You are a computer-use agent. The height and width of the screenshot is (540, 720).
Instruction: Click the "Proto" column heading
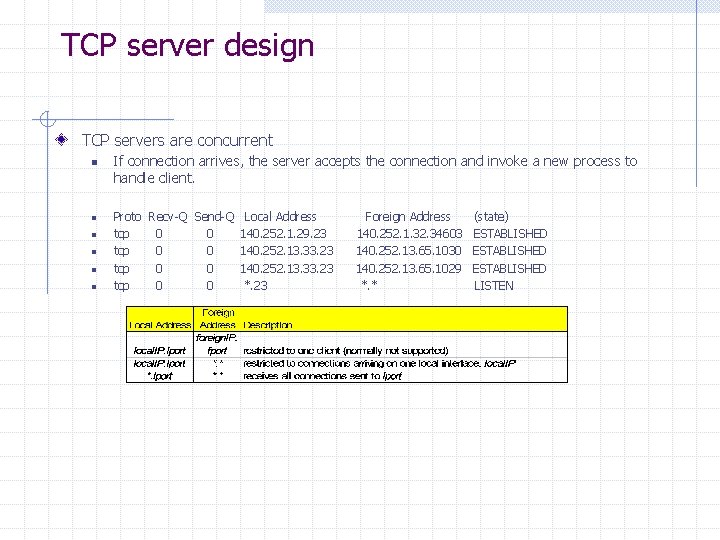click(127, 217)
